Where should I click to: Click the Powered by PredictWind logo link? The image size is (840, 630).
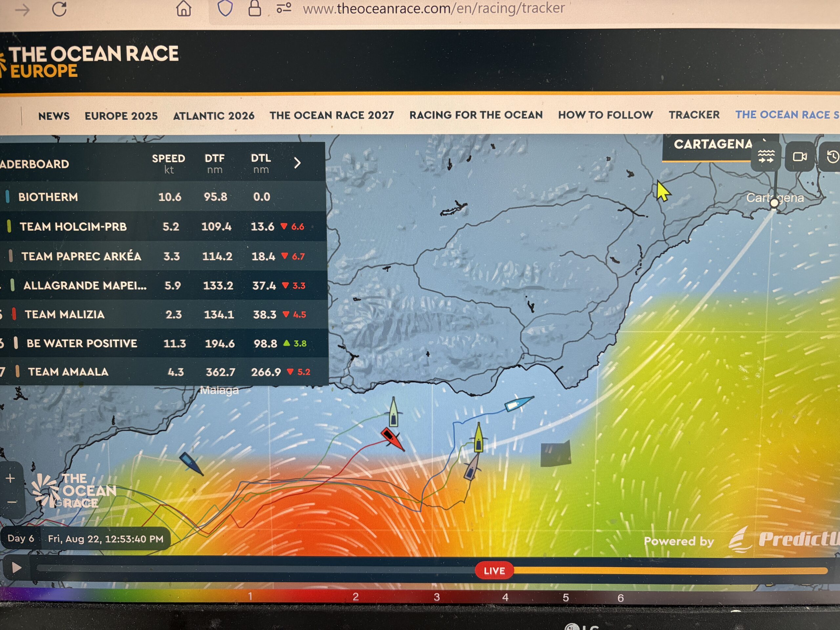coord(742,540)
